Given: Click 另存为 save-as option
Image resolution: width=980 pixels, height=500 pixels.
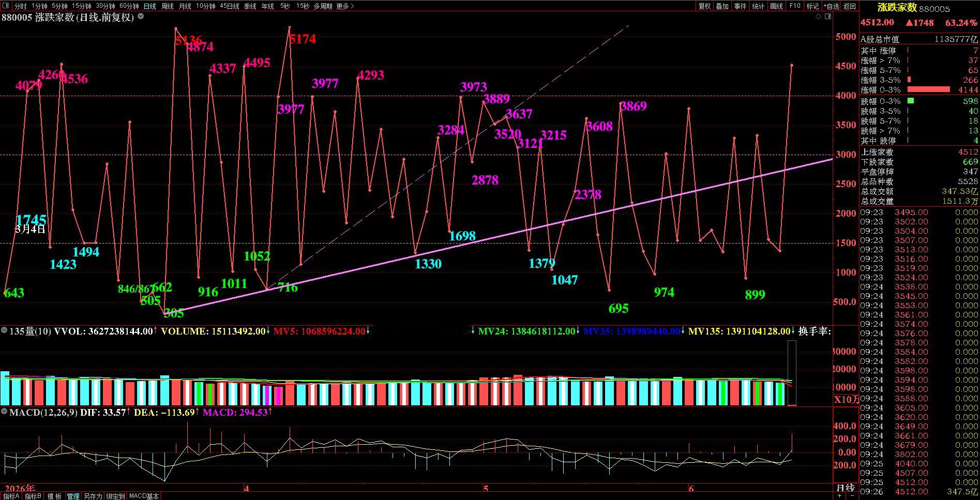Looking at the screenshot, I should (x=93, y=496).
